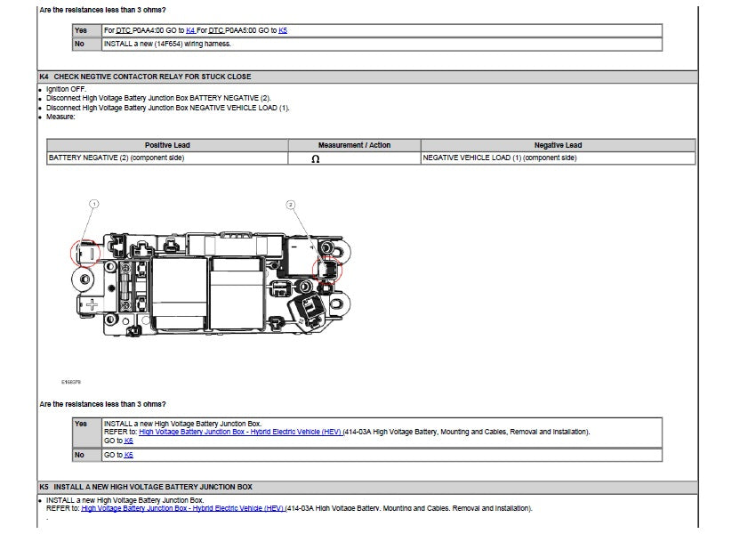
Task: Click callout number 1 in the diagram
Action: [94, 204]
